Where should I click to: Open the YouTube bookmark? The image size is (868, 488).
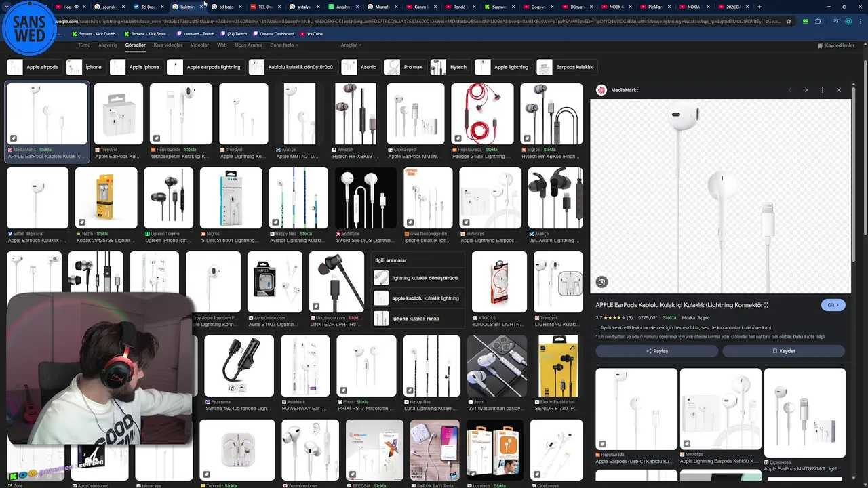pyautogui.click(x=311, y=33)
